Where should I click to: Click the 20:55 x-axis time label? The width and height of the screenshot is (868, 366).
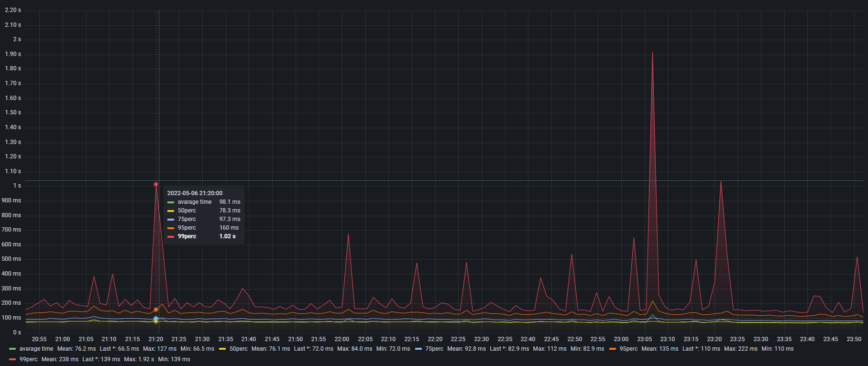point(39,339)
